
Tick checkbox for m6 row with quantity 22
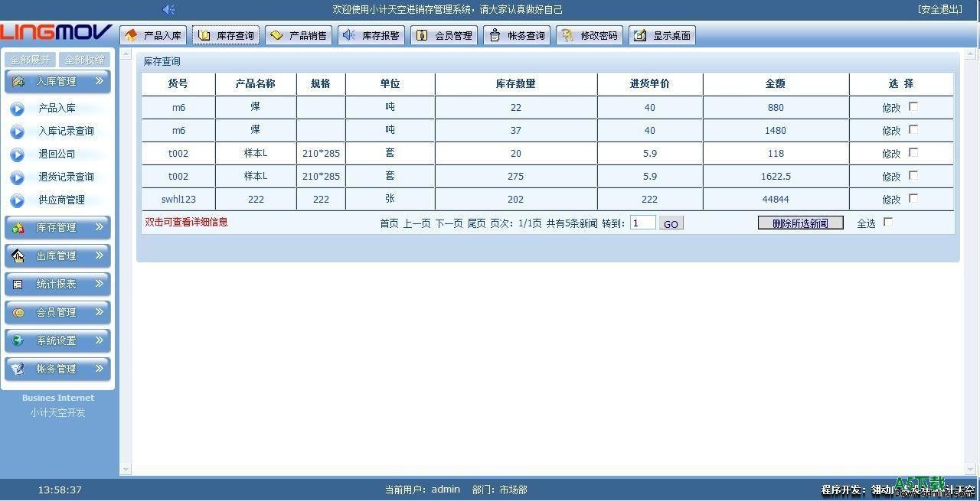pyautogui.click(x=913, y=106)
